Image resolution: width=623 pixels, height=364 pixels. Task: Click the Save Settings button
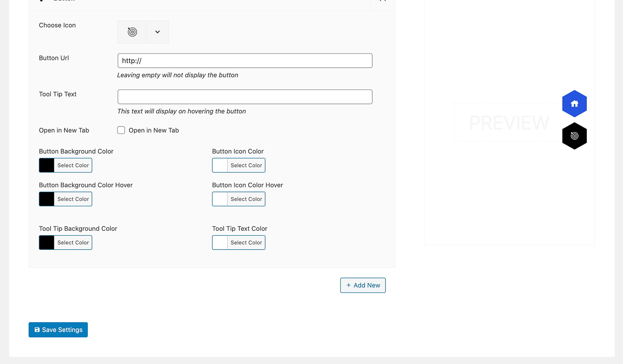click(58, 330)
